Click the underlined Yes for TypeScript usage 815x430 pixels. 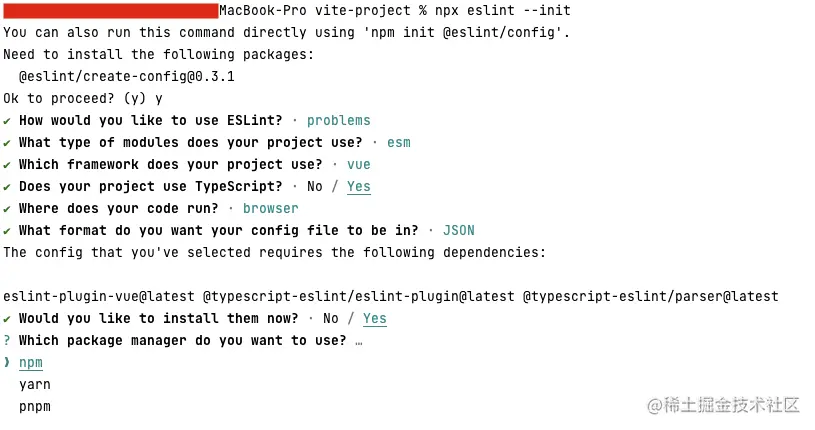[359, 187]
